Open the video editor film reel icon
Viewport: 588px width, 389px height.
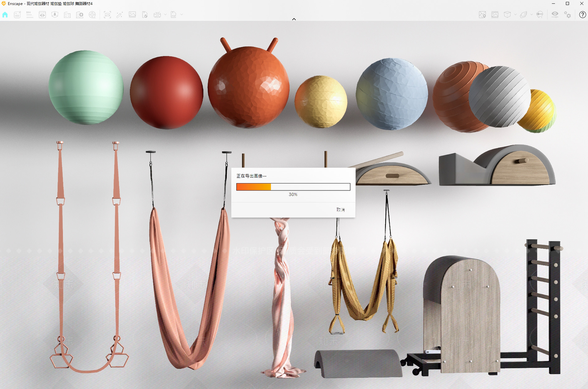(92, 15)
